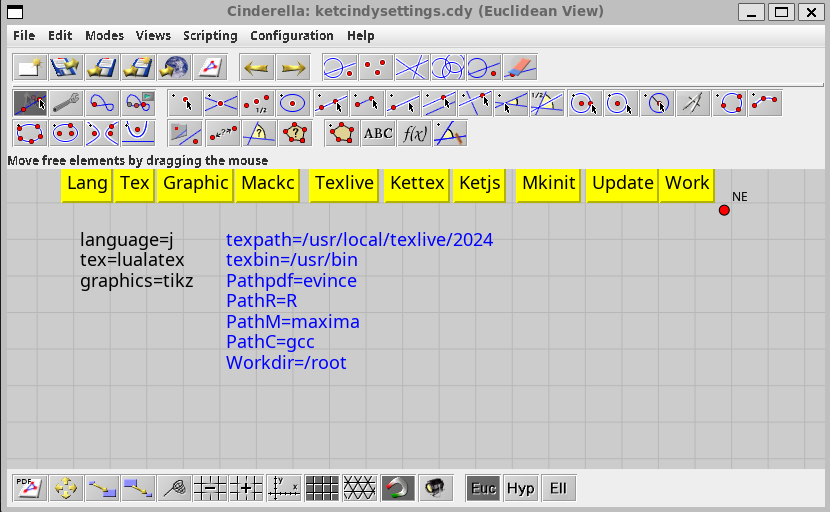830x512 pixels.
Task: Select the compass tool
Action: click(x=693, y=103)
